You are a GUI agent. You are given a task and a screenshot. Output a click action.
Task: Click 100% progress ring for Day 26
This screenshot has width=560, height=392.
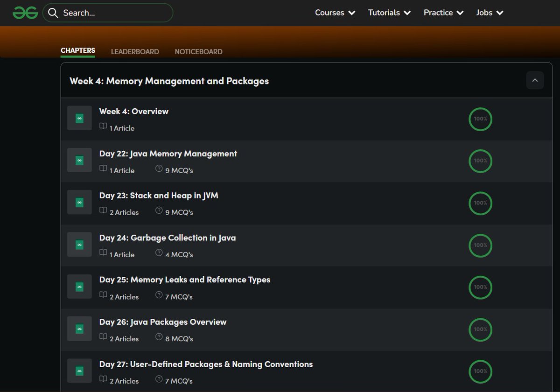pyautogui.click(x=480, y=329)
